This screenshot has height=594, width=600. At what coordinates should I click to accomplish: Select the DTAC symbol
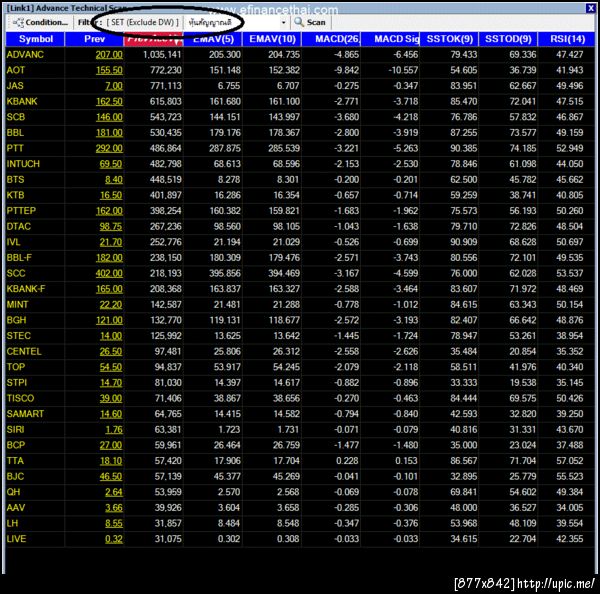point(18,227)
